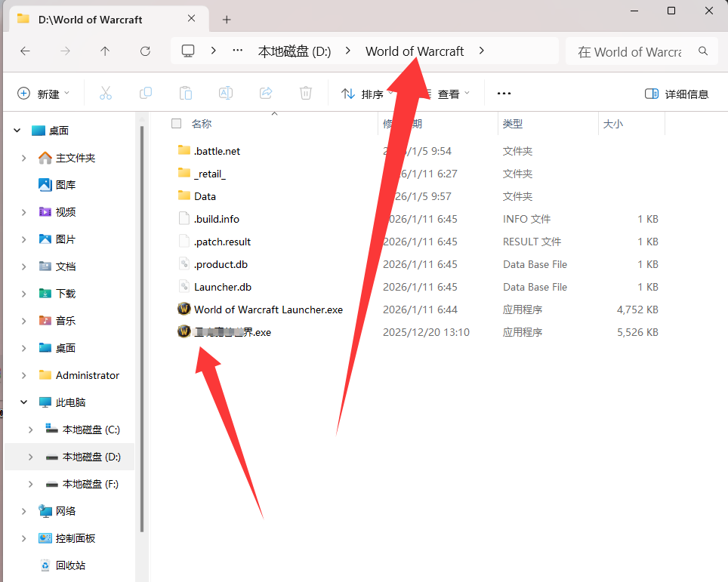728x582 pixels.
Task: Click the Delete trash can icon
Action: tap(306, 94)
